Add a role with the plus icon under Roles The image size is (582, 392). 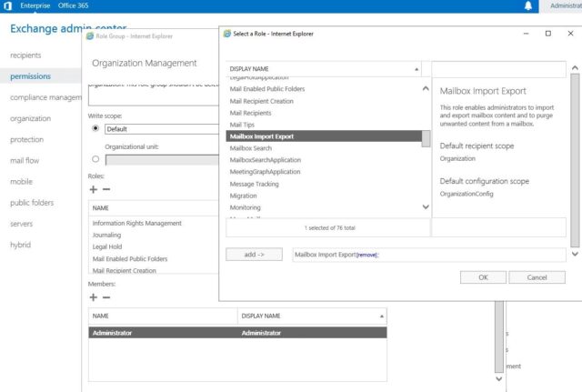click(93, 189)
